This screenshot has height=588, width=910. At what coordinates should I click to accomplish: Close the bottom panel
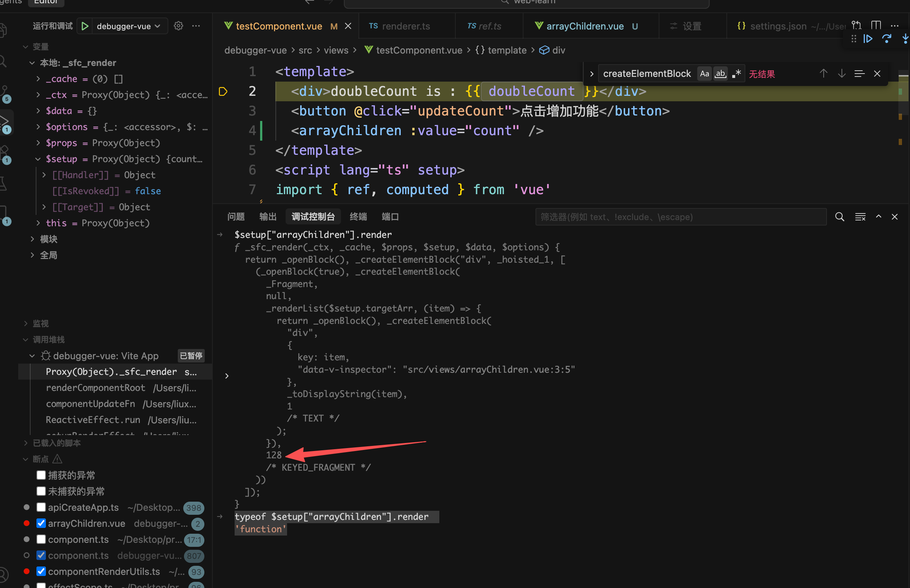[894, 217]
